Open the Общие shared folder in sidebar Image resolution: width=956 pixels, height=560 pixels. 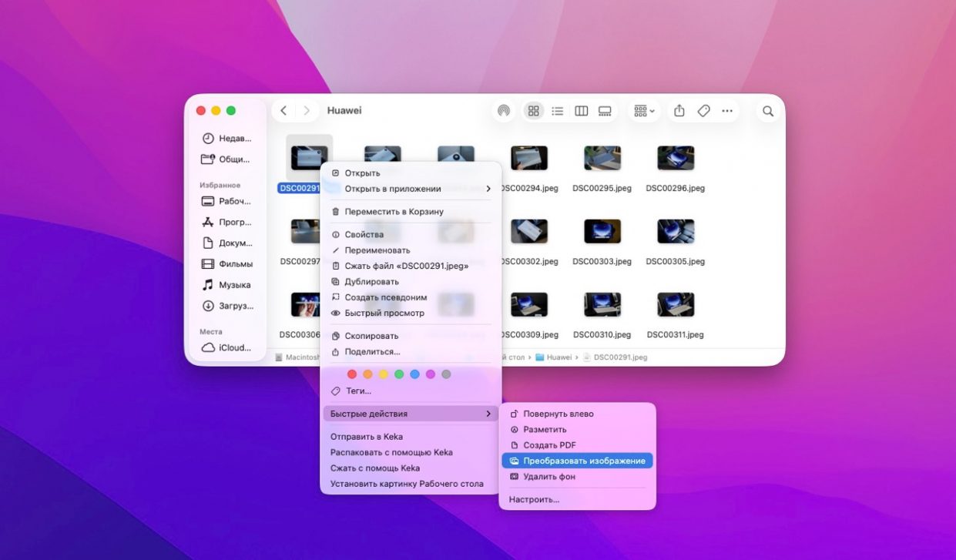(x=226, y=159)
